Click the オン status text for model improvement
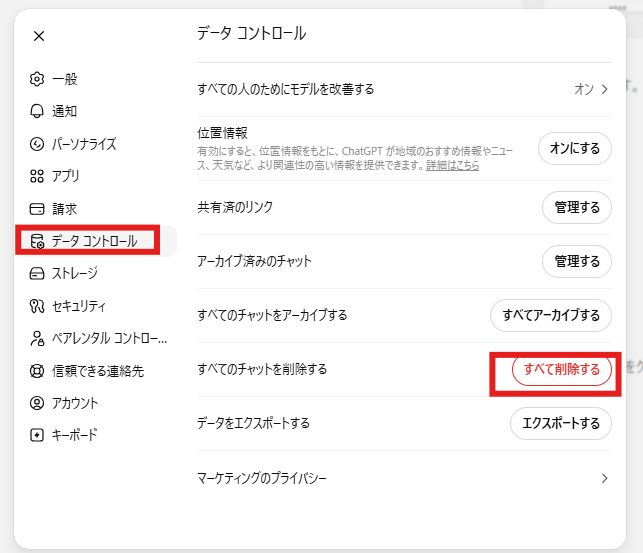643x553 pixels. coord(584,89)
